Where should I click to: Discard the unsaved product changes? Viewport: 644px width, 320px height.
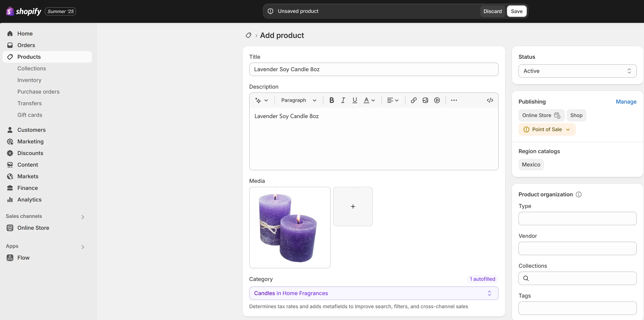coord(493,11)
